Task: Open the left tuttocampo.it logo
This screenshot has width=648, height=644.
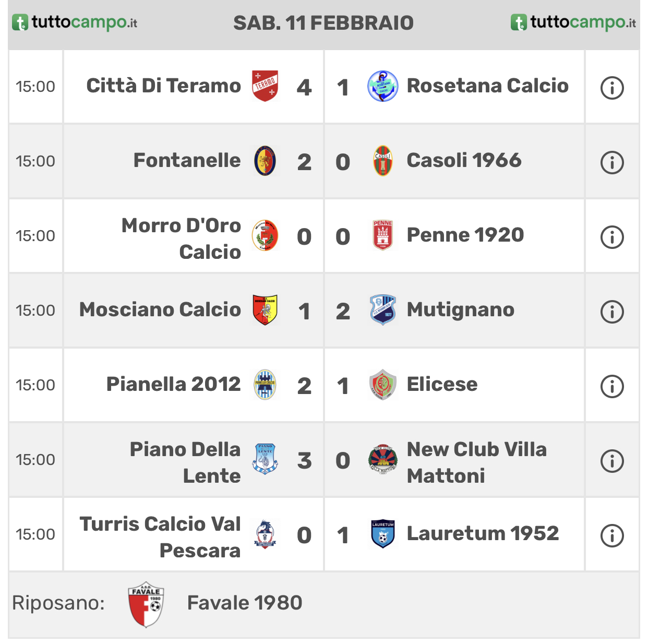Action: [75, 22]
